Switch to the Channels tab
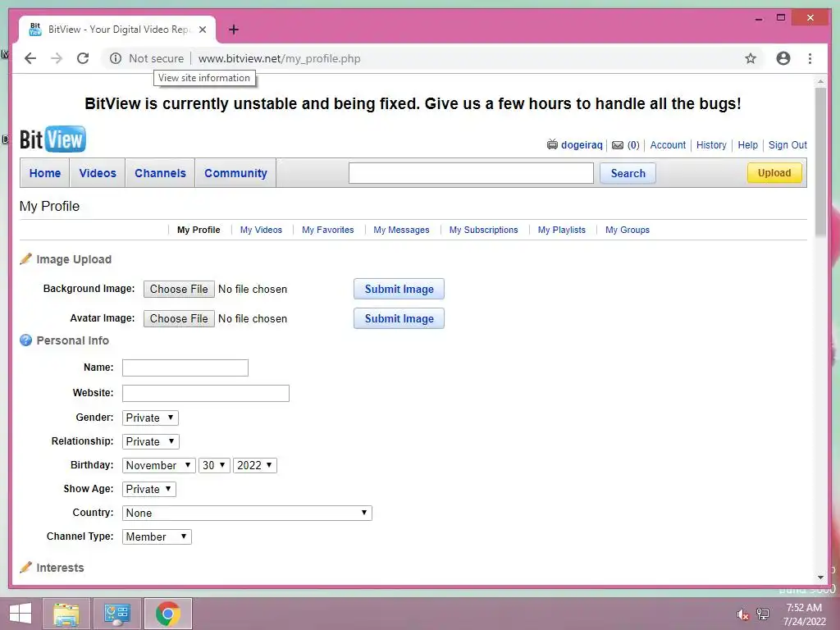This screenshot has height=630, width=840. pos(160,173)
